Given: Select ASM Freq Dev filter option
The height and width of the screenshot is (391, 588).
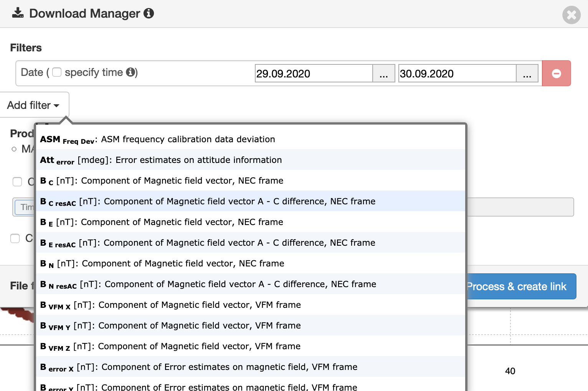Looking at the screenshot, I should [x=251, y=139].
